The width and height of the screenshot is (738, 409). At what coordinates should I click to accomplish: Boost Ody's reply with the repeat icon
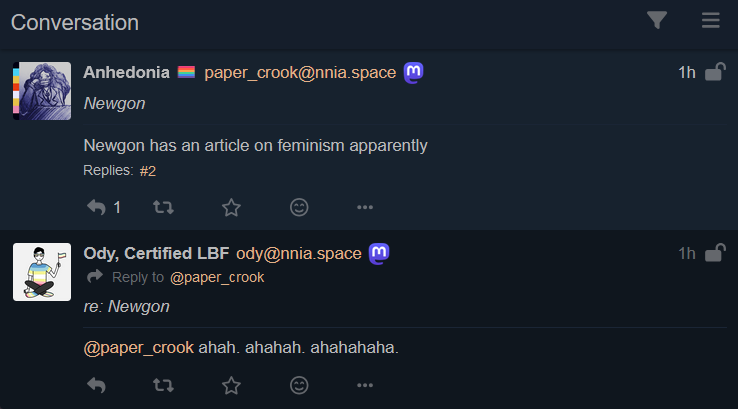coord(163,385)
